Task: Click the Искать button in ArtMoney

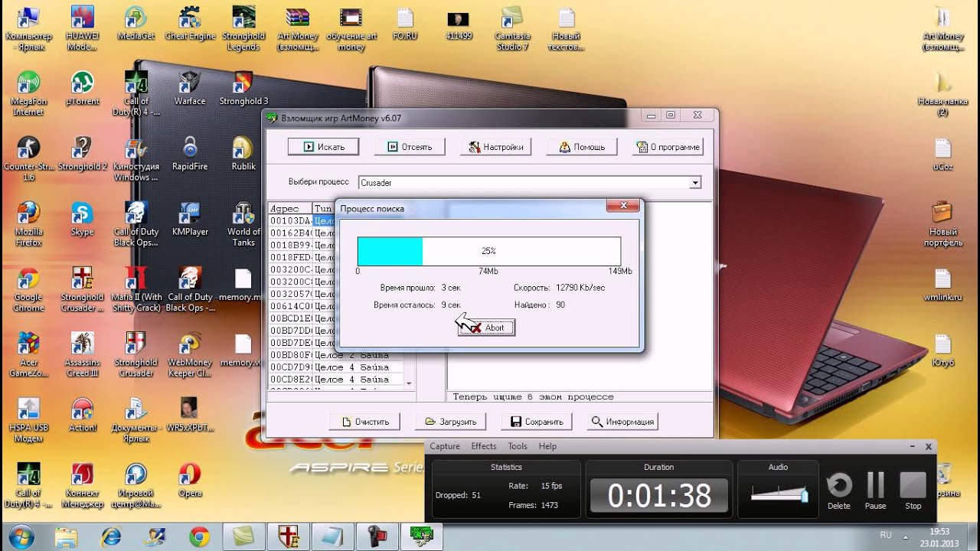Action: coord(325,146)
